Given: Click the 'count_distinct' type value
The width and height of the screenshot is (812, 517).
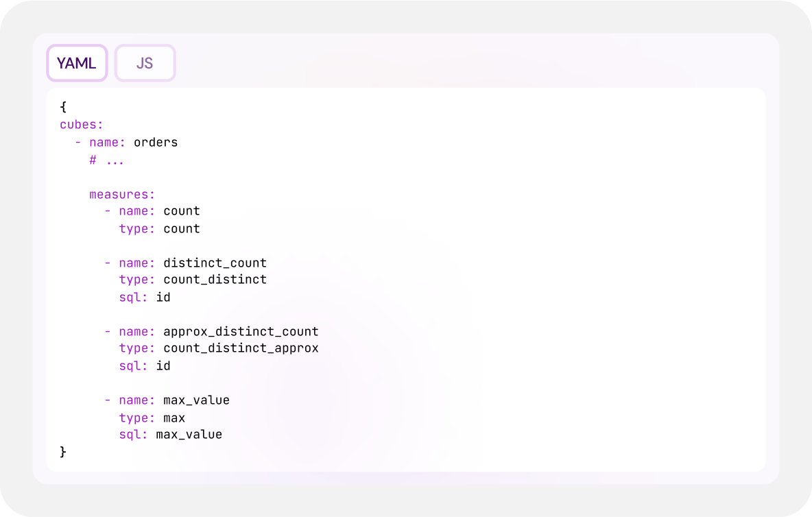Looking at the screenshot, I should (215, 280).
